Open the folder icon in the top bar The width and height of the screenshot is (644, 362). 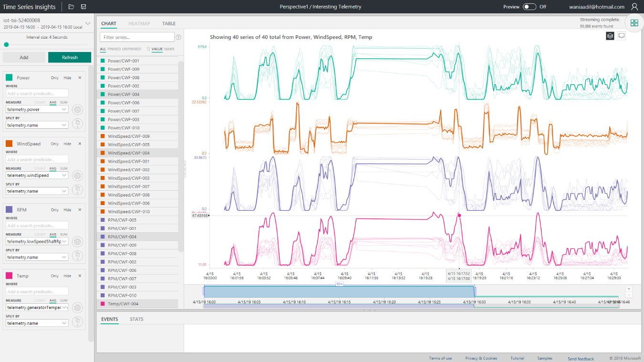coord(71,7)
